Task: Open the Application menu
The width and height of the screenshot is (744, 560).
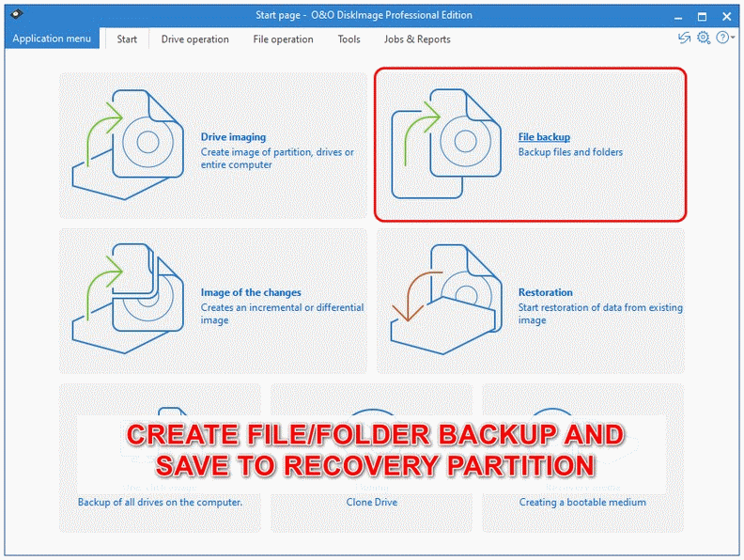Action: click(x=52, y=39)
